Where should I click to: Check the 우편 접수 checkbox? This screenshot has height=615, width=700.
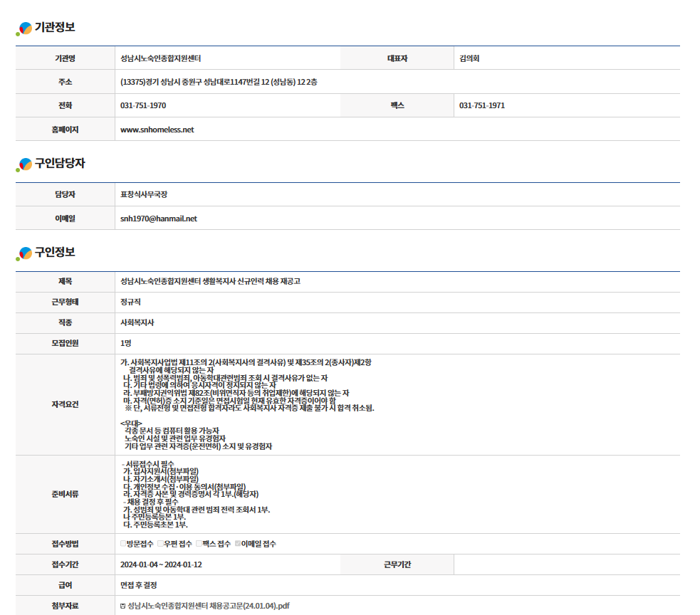click(x=160, y=544)
